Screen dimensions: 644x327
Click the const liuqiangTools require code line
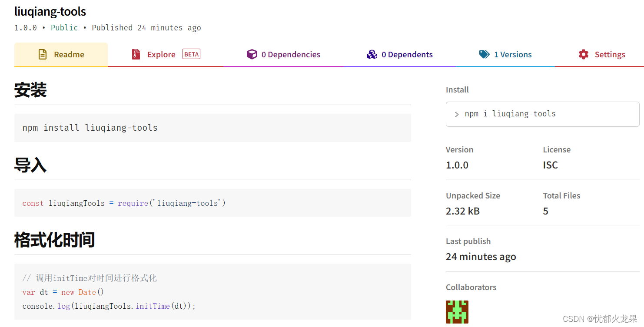[x=124, y=203]
